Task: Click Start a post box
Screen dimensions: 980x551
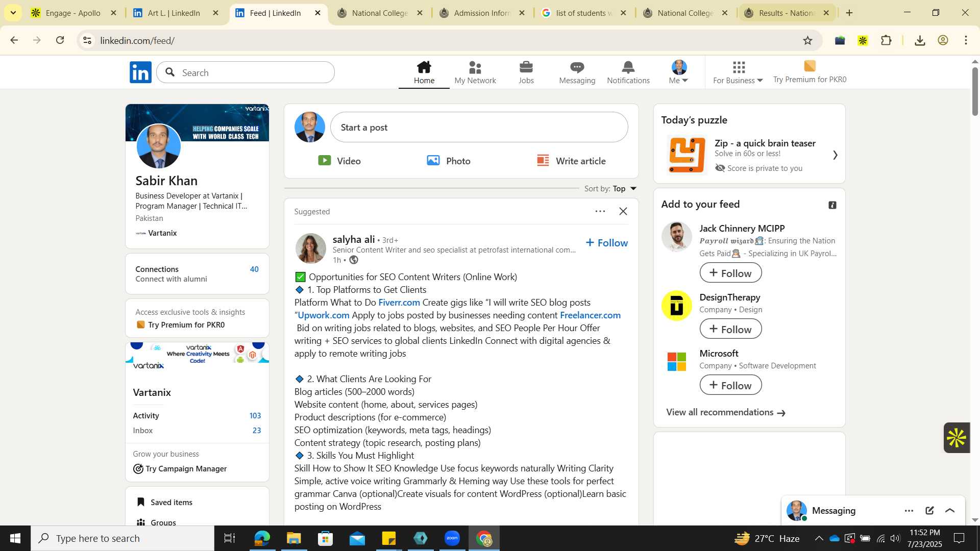Action: (x=479, y=127)
